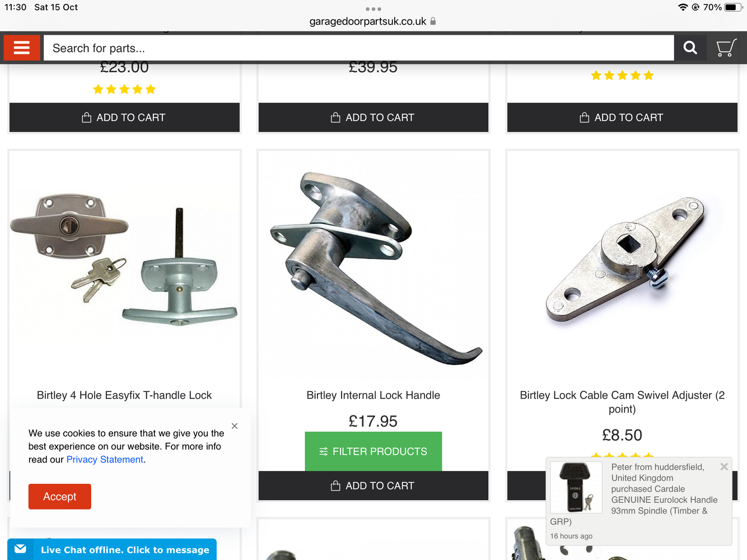Accept the cookies
Image resolution: width=747 pixels, height=560 pixels.
[60, 497]
